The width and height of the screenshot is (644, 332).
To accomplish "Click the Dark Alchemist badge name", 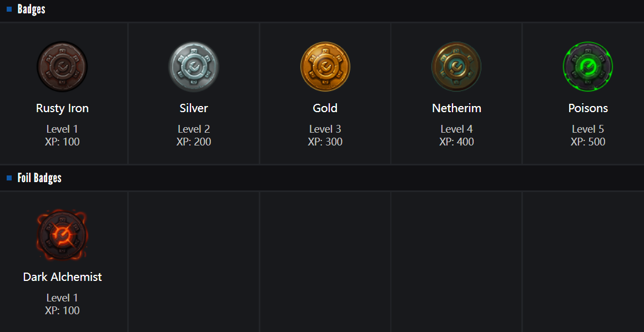I will [x=62, y=277].
